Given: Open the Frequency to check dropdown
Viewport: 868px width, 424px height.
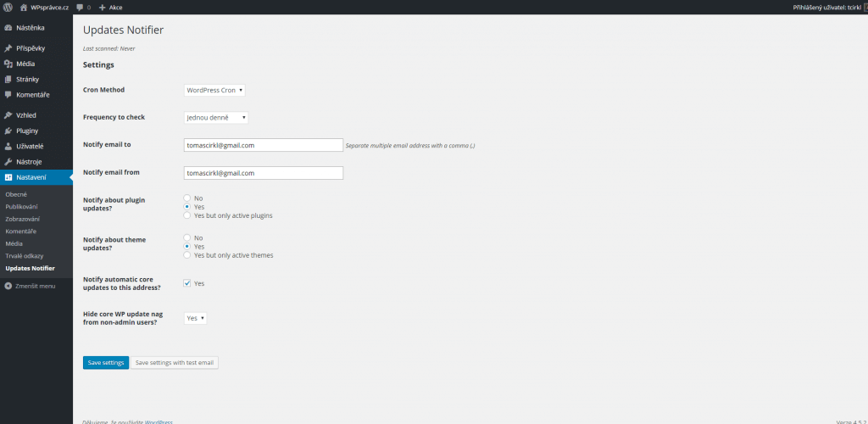Looking at the screenshot, I should tap(216, 118).
